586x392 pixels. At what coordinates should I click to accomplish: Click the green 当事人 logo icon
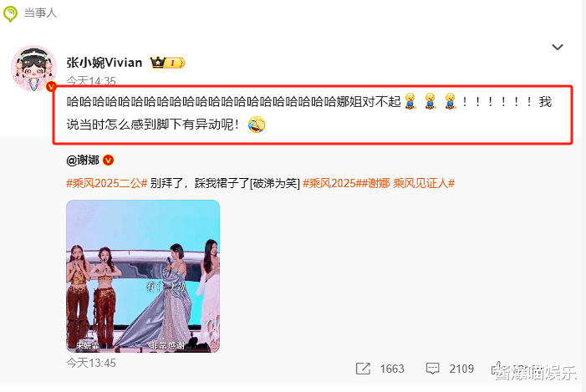pyautogui.click(x=10, y=14)
